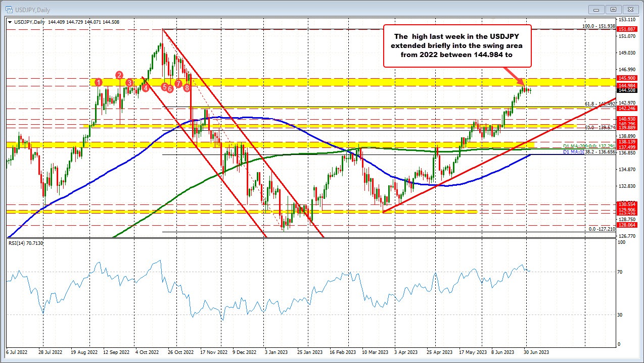Image resolution: width=644 pixels, height=363 pixels.
Task: Select the annotation box about last week's high
Action: (x=457, y=46)
